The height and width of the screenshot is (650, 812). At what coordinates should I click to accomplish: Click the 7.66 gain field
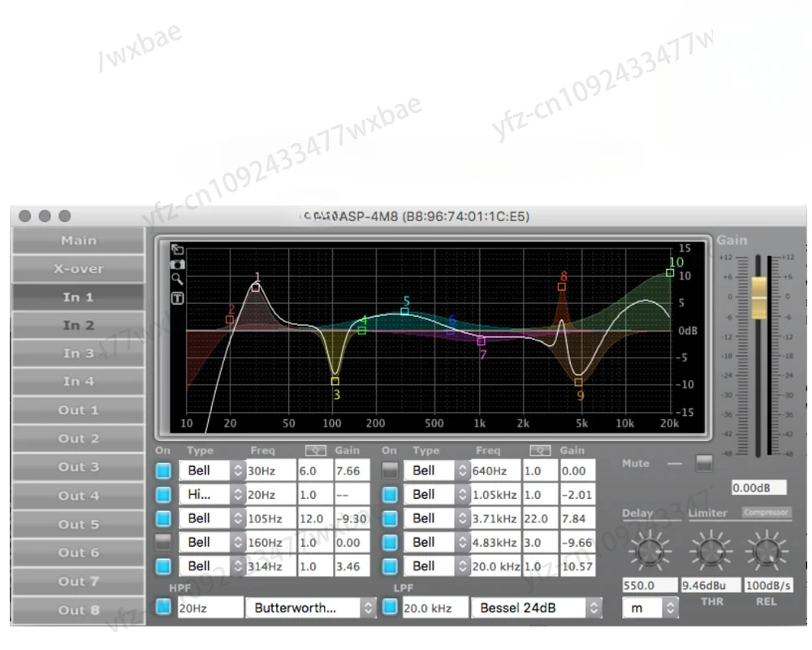click(352, 470)
